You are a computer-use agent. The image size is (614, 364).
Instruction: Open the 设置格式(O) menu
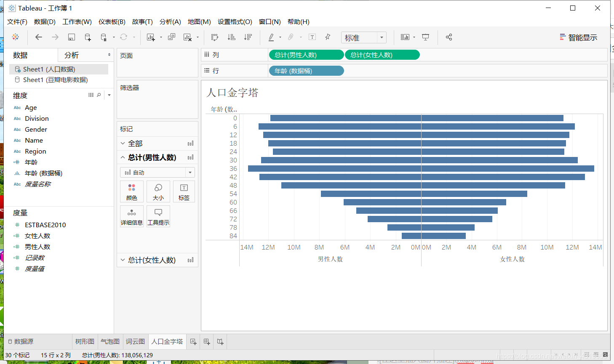(235, 21)
